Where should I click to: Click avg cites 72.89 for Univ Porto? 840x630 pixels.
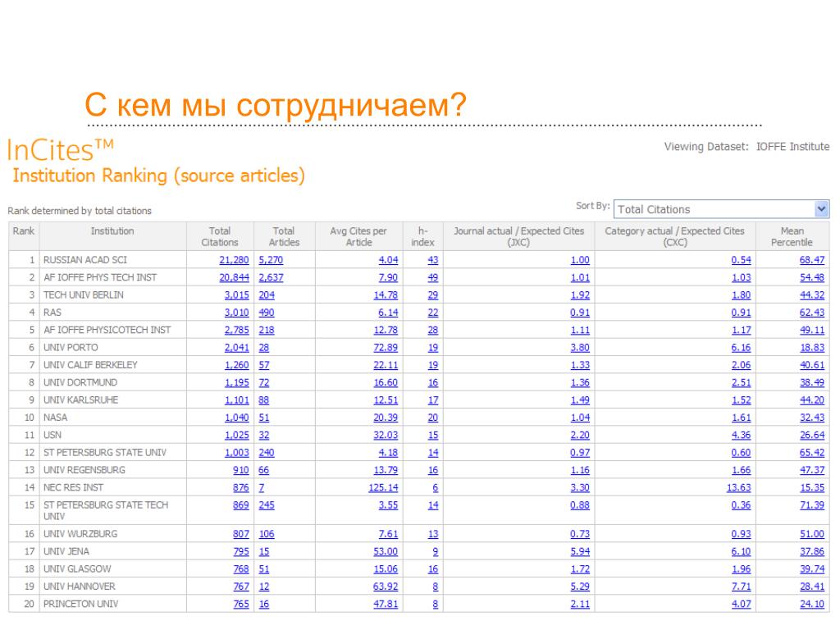coord(386,348)
